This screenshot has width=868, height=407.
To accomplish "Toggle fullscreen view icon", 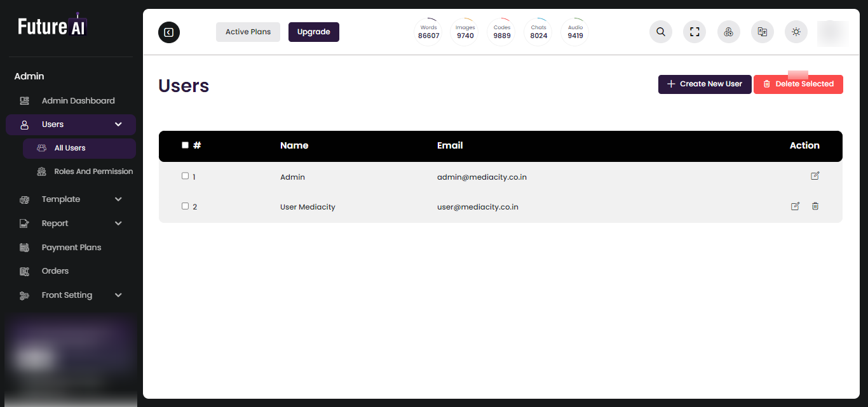I will pyautogui.click(x=695, y=32).
